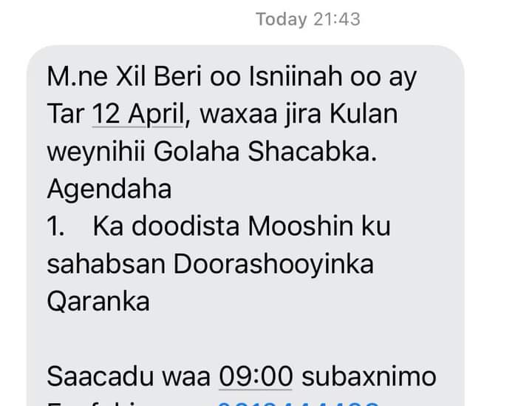Click the "Today 21:43" timestamp
532x406 pixels.
[307, 19]
